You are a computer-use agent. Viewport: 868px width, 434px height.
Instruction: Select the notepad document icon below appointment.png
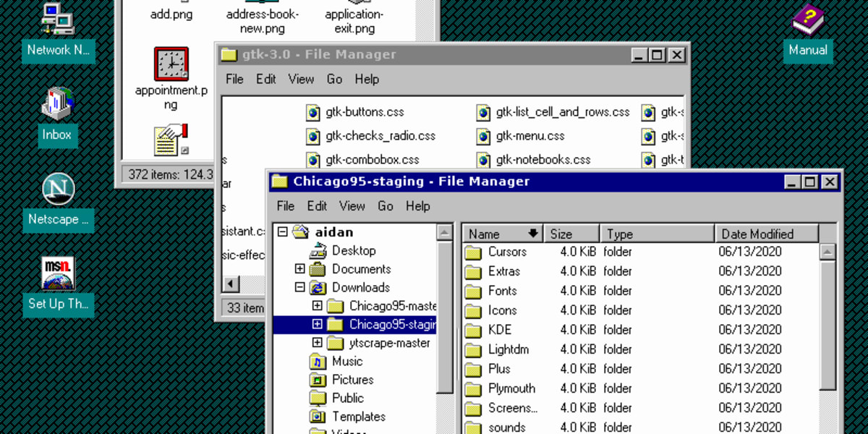pos(171,140)
